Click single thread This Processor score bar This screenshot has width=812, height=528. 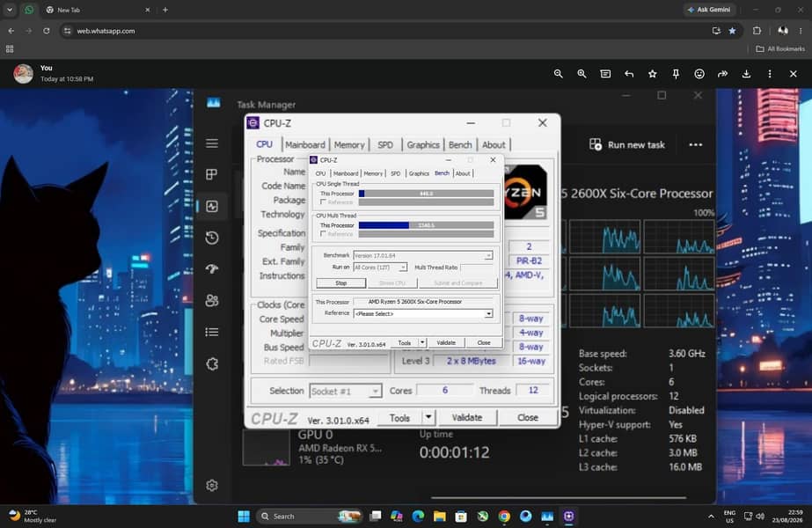[x=426, y=194]
